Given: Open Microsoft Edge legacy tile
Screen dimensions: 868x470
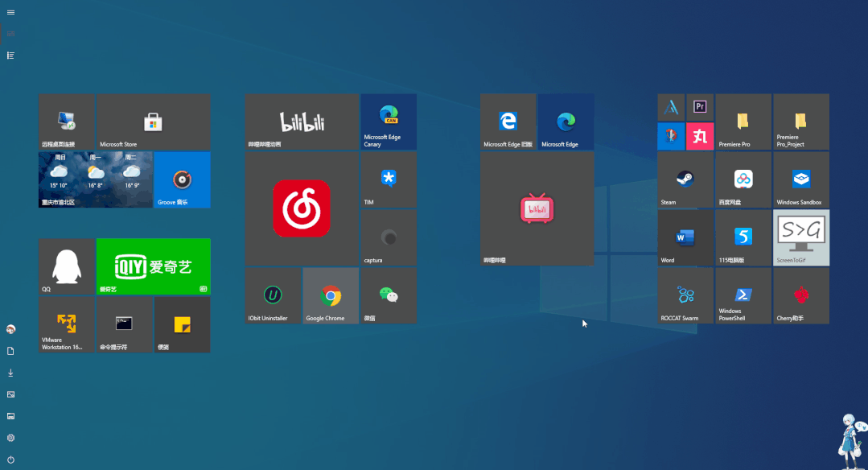Looking at the screenshot, I should coord(508,122).
